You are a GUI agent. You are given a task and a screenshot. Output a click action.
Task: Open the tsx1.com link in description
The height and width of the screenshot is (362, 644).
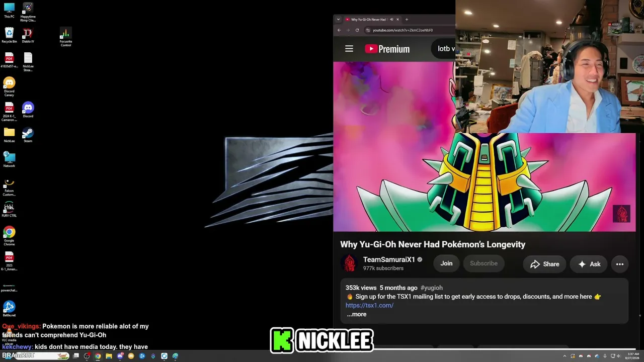(x=369, y=305)
